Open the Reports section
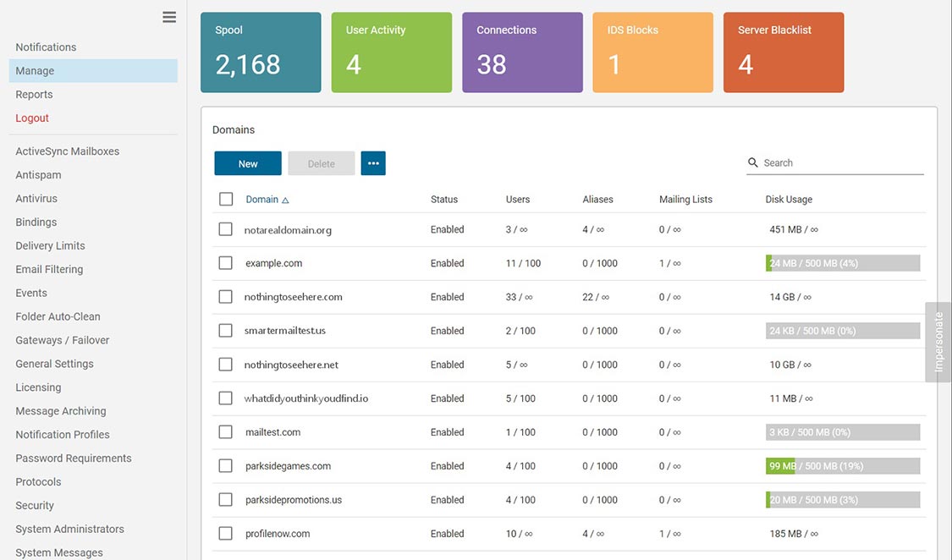Image resolution: width=952 pixels, height=560 pixels. click(x=34, y=95)
